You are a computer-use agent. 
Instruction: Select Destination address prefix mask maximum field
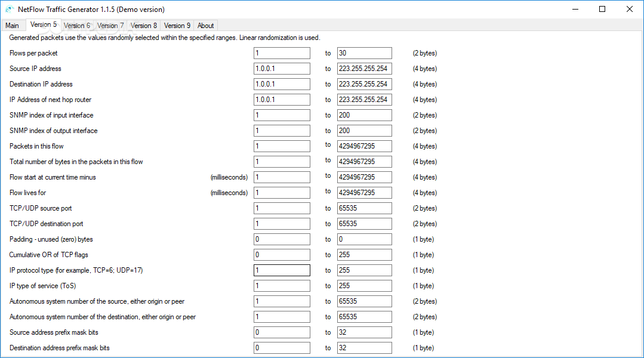tap(364, 348)
